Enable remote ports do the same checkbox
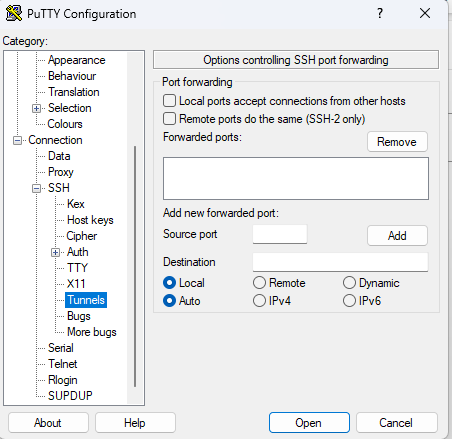Image resolution: width=452 pixels, height=439 pixels. [x=169, y=119]
